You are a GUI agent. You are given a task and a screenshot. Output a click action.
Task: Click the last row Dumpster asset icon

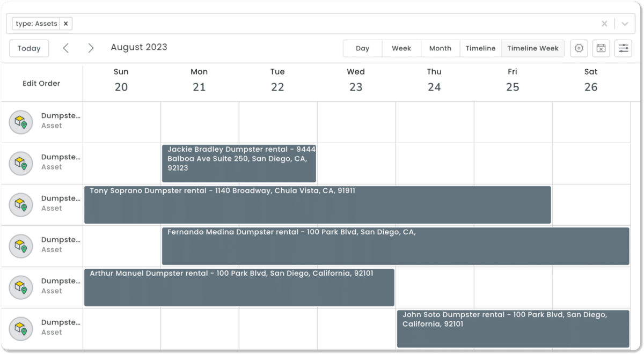pos(21,329)
